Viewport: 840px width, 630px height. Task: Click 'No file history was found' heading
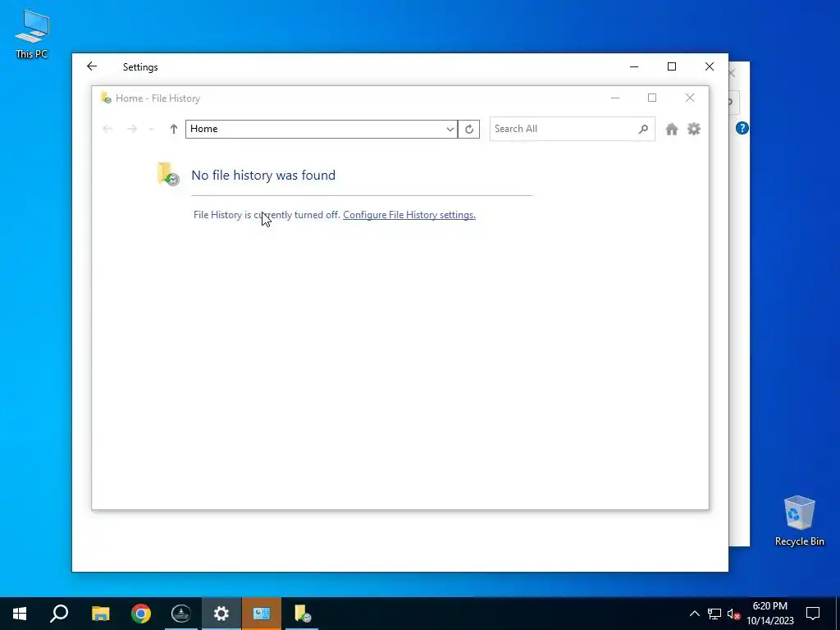pos(263,176)
